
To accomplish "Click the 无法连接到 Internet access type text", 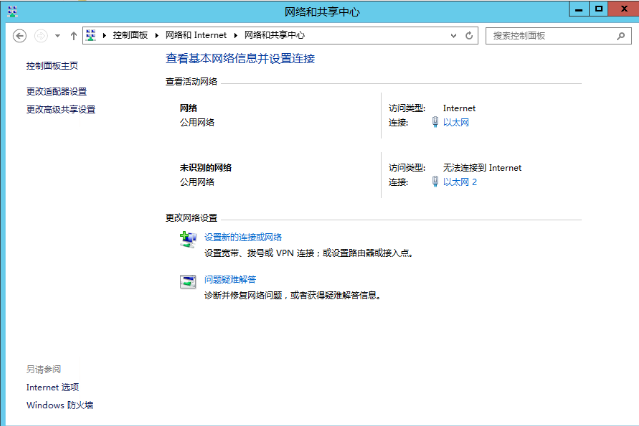I will 482,168.
